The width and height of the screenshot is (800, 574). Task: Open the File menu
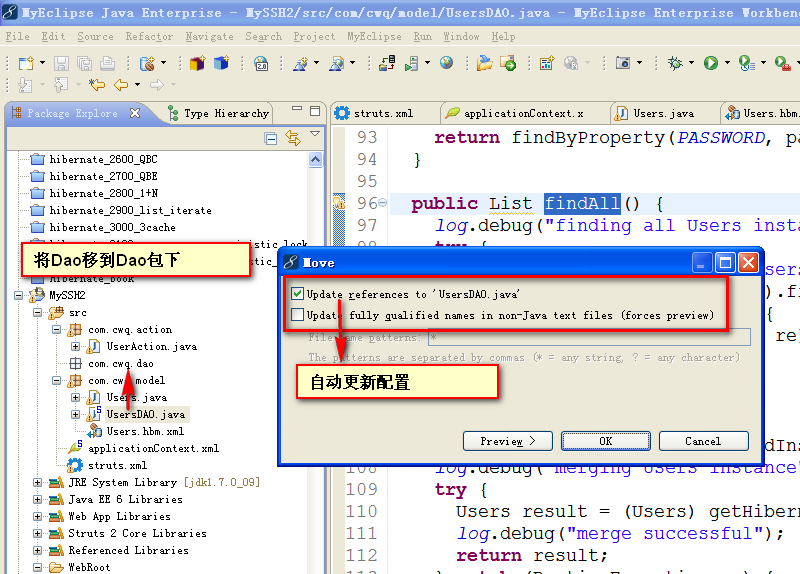point(17,37)
